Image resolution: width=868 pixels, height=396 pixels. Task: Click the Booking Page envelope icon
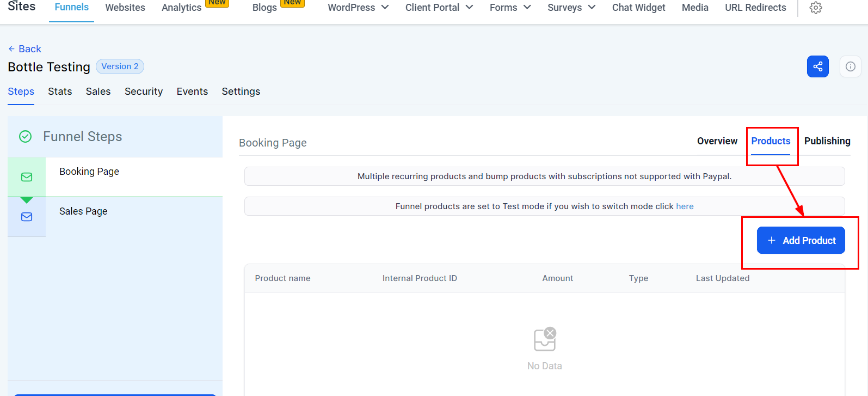[x=27, y=177]
